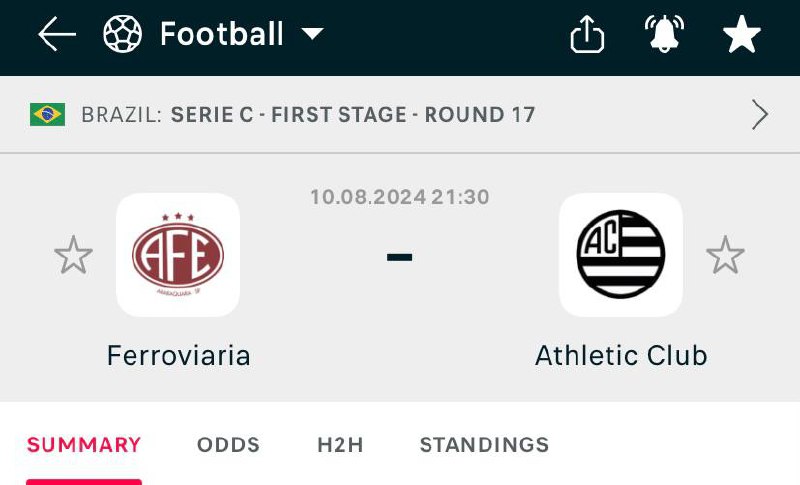
Task: Toggle favorite star next to Ferroviaria
Action: click(x=73, y=256)
